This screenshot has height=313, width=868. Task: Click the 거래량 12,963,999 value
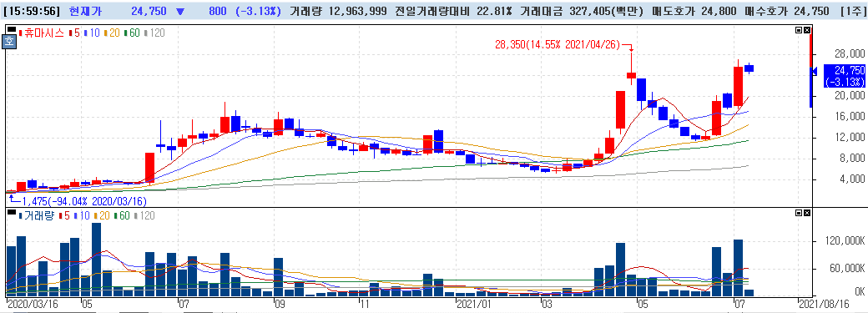(x=338, y=11)
